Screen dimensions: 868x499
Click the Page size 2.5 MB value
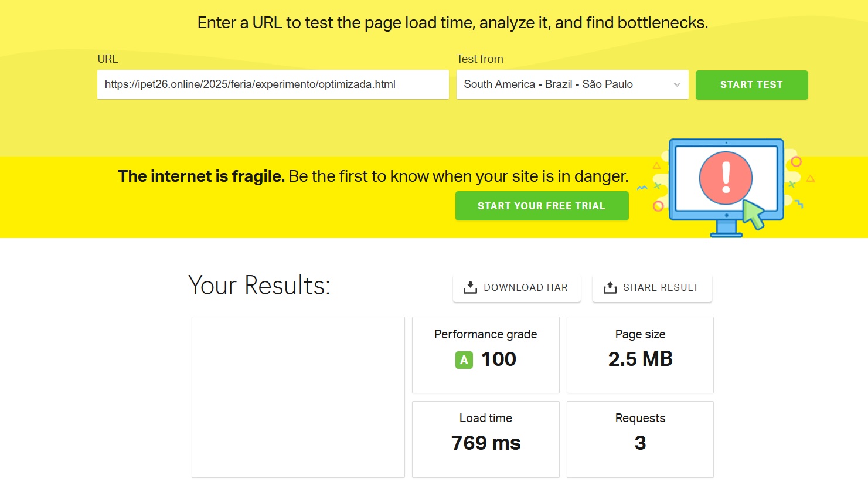(x=640, y=359)
